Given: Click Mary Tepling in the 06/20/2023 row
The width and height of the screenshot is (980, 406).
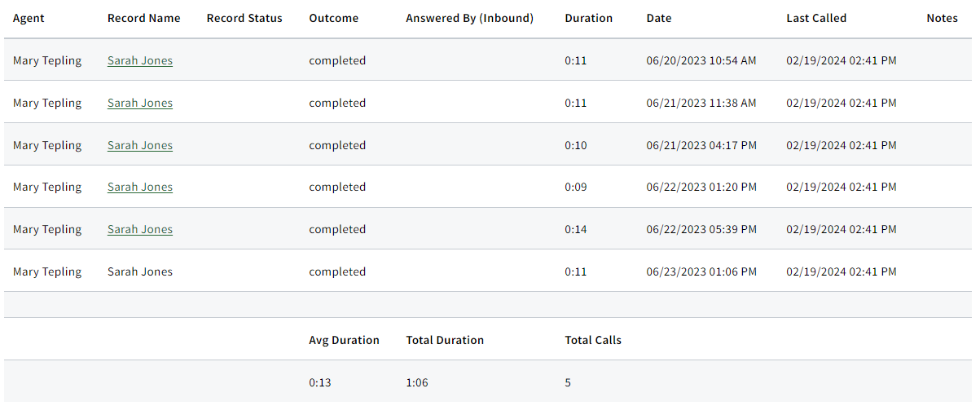Looking at the screenshot, I should tap(47, 60).
